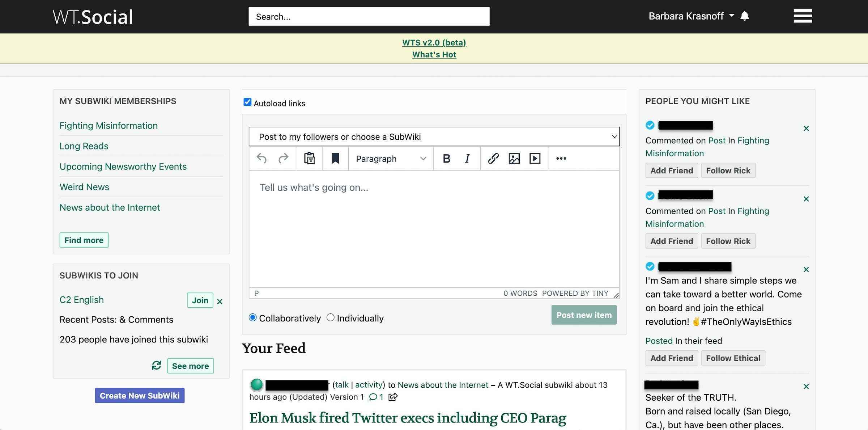Share the Elon Musk post
This screenshot has width=868, height=430.
pos(393,397)
